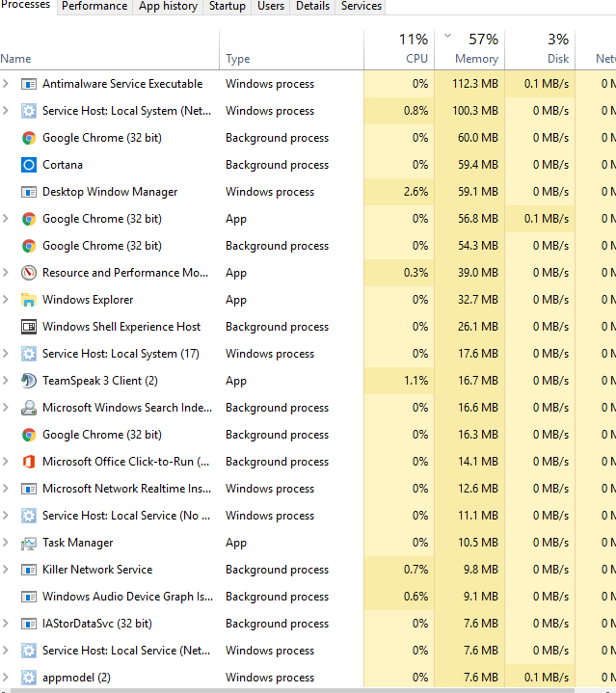Click the 39.0 MB memory cell
The height and width of the screenshot is (693, 616).
tap(469, 272)
